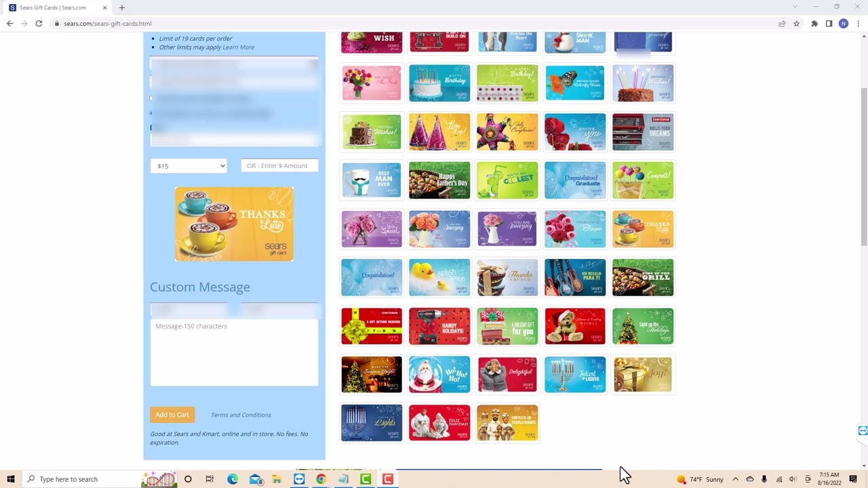The width and height of the screenshot is (868, 488).
Task: Open the Terms and Conditions link
Action: [241, 415]
